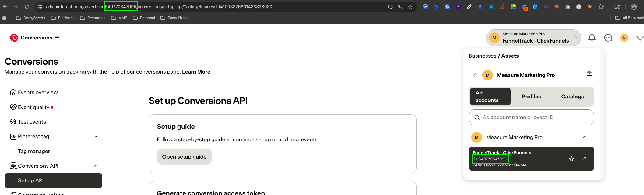Click the browser forward arrow

pos(16,6)
